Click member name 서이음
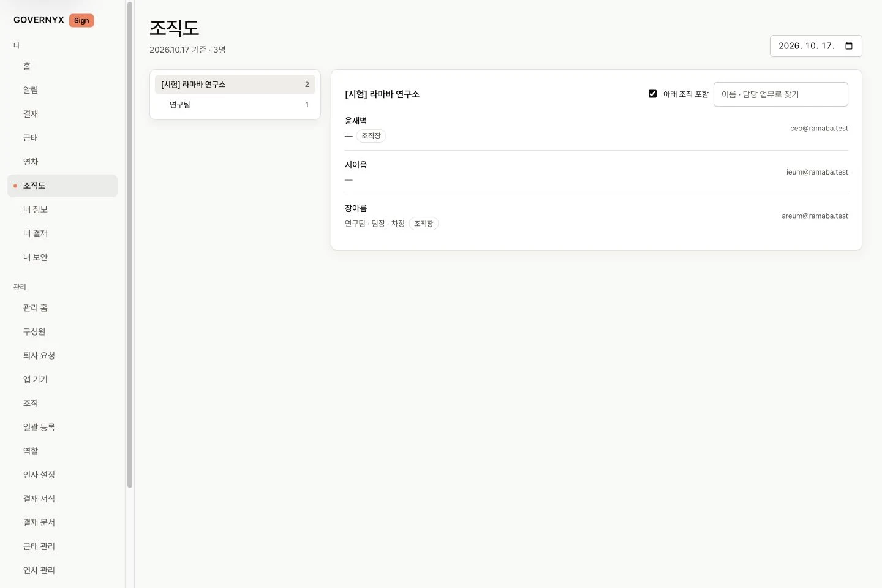 click(x=356, y=165)
